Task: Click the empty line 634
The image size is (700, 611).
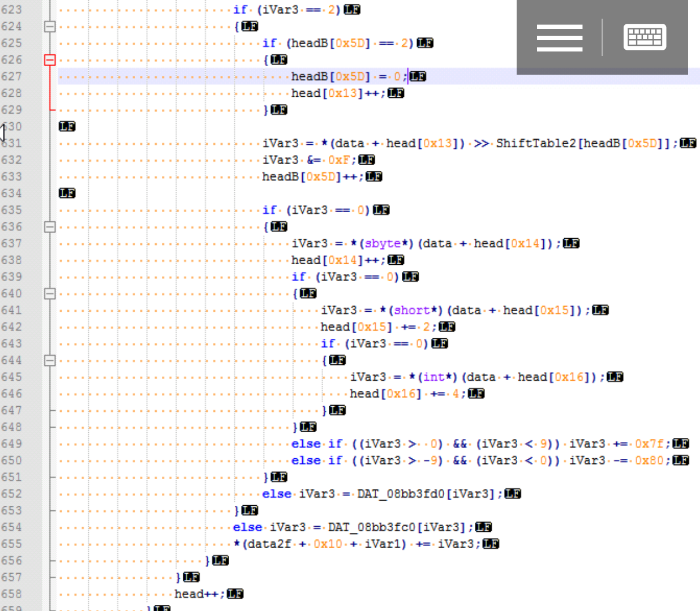Action: pyautogui.click(x=378, y=193)
